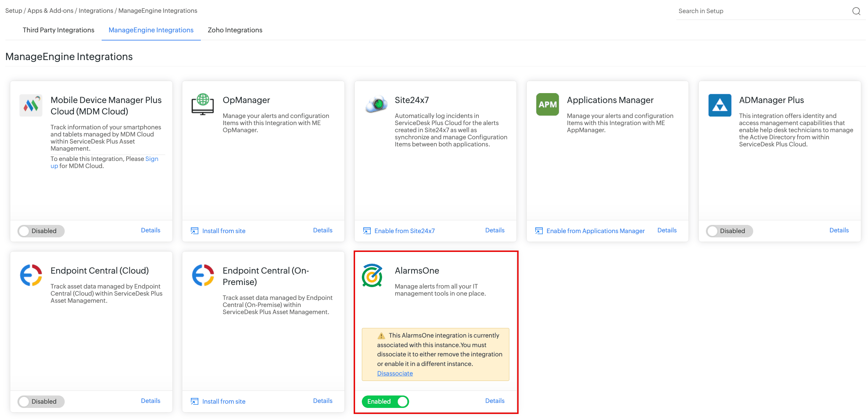Click Enable from Applications Manager link

pyautogui.click(x=595, y=231)
